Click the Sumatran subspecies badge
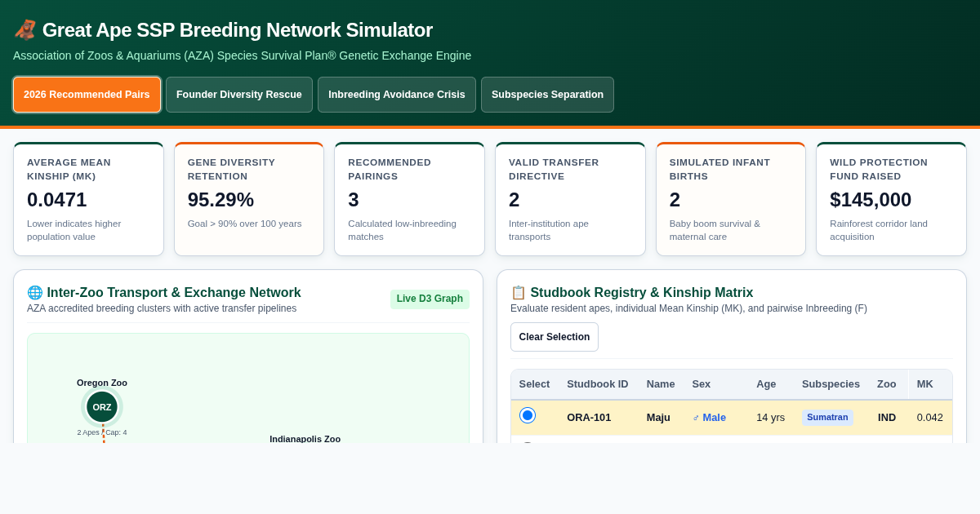This screenshot has height=514, width=980. point(827,417)
